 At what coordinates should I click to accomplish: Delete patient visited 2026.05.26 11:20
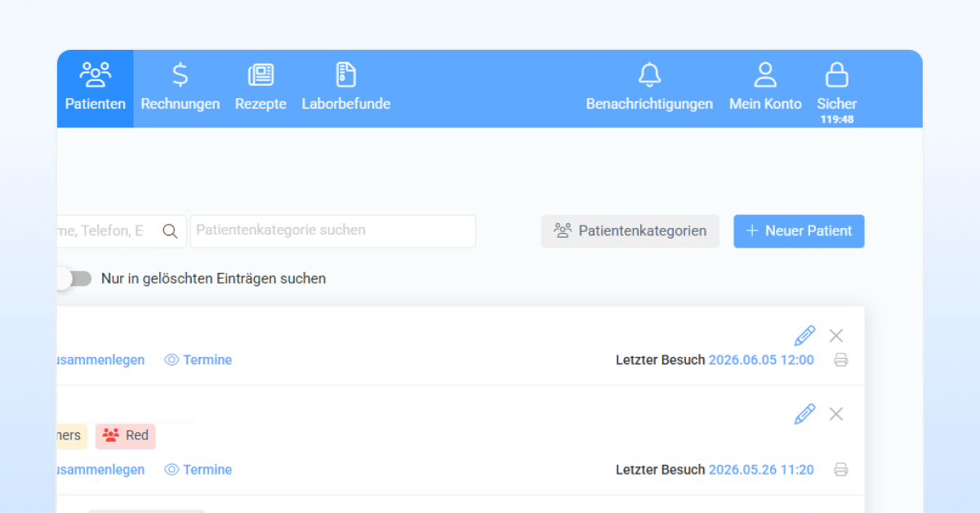836,414
